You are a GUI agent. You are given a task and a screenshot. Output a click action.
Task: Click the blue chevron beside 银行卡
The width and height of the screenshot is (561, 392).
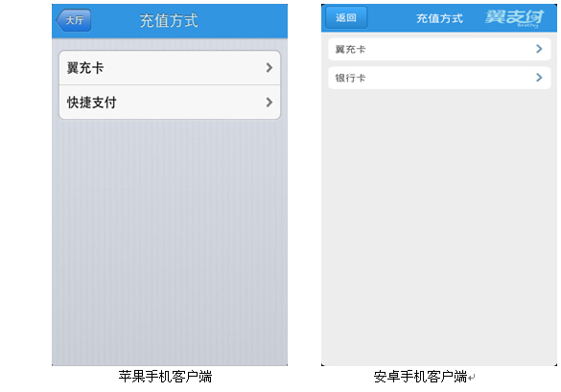pyautogui.click(x=539, y=78)
